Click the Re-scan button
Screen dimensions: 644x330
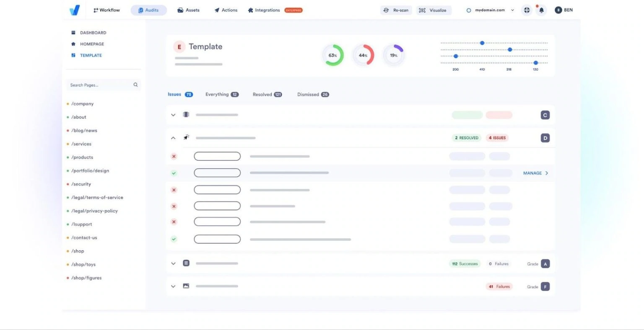(396, 10)
